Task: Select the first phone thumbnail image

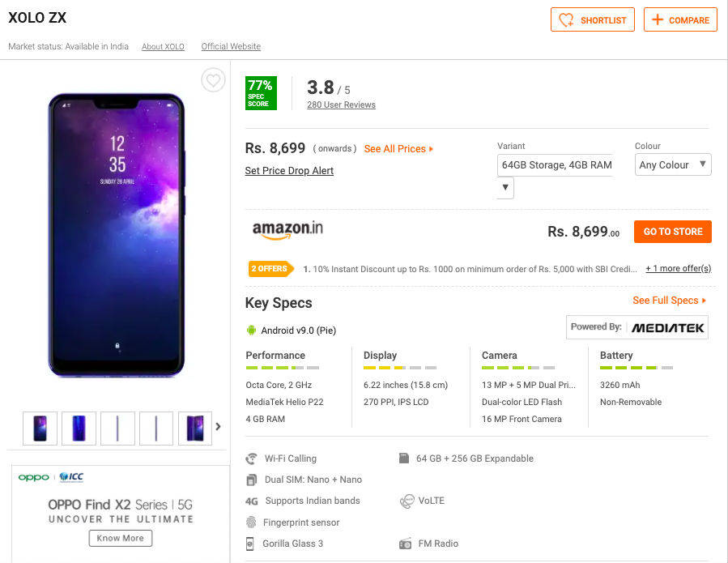Action: click(40, 429)
